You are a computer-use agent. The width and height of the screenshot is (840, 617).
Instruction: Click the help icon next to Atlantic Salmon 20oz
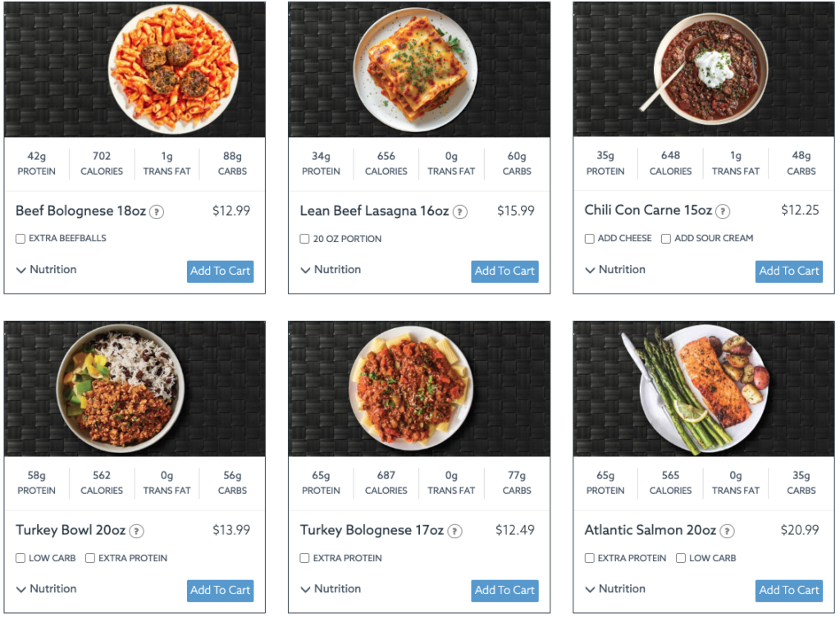pos(725,531)
